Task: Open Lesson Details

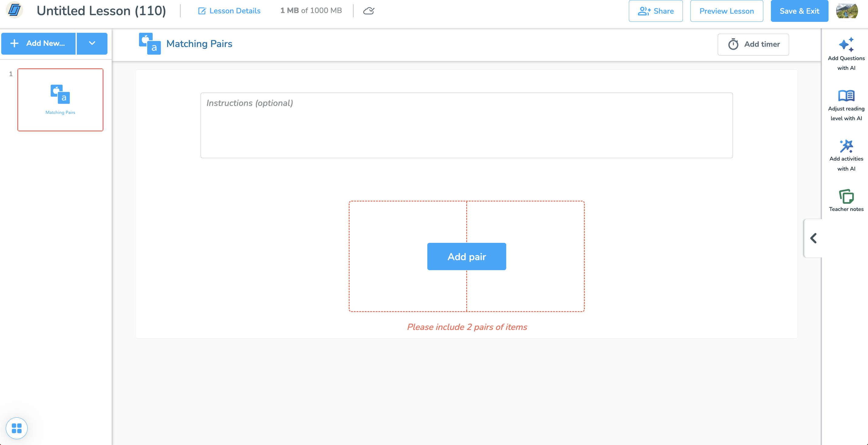Action: pyautogui.click(x=229, y=11)
